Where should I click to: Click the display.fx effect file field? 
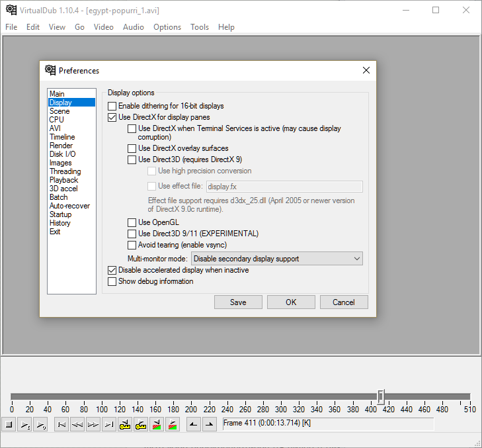coord(284,187)
